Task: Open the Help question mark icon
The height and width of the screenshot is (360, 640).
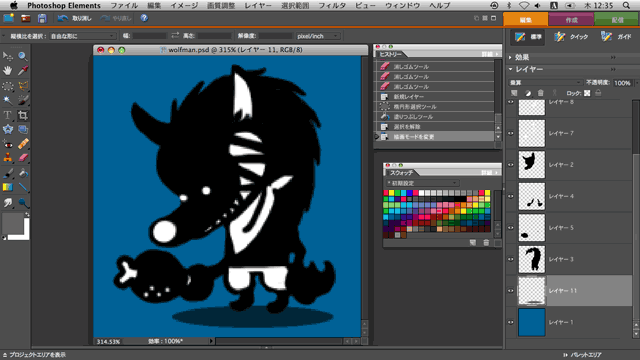Action: (144, 18)
